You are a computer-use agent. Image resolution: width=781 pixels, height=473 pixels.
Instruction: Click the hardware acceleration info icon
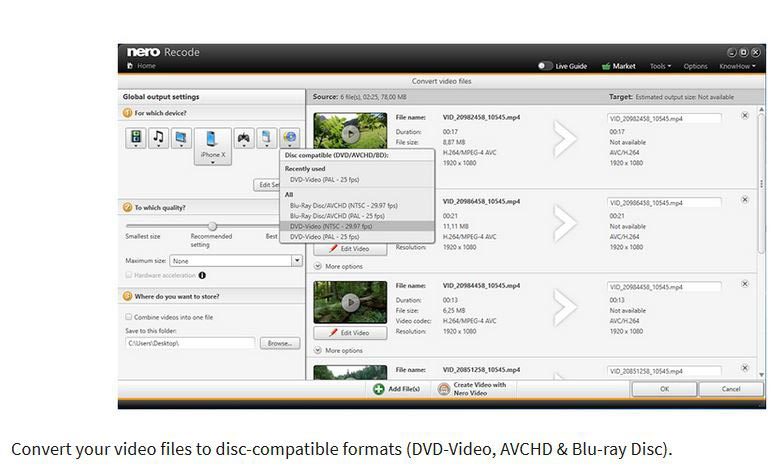point(202,275)
